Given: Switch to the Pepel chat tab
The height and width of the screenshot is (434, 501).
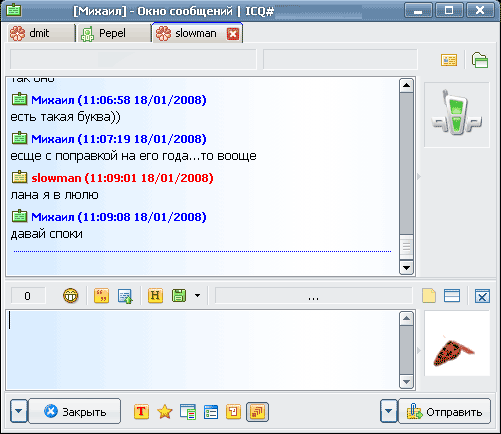Looking at the screenshot, I should pyautogui.click(x=115, y=33).
